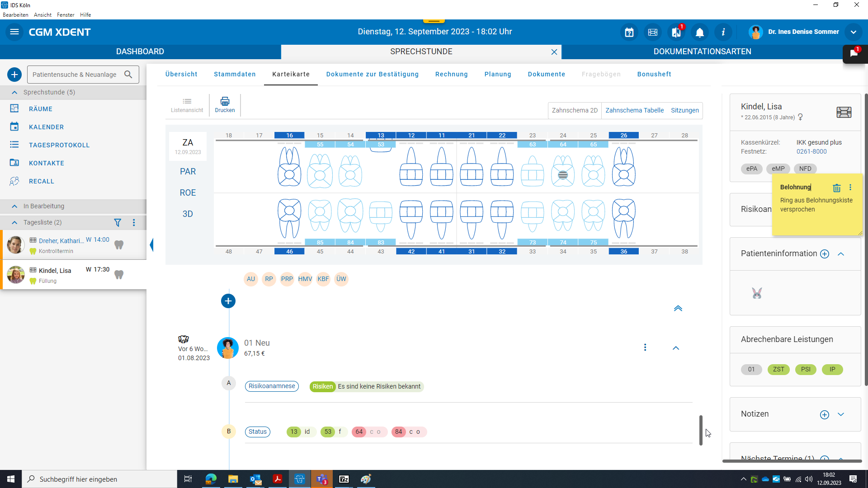Delete the Belohnung sticky note via trash icon
This screenshot has width=868, height=488.
[837, 188]
